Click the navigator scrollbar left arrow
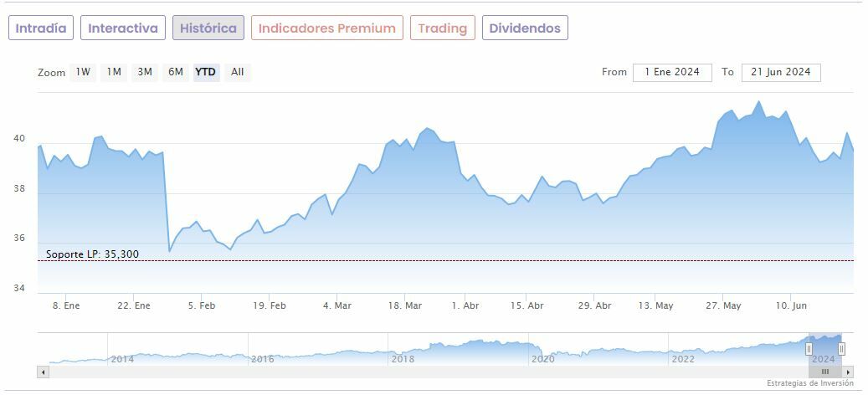This screenshot has height=395, width=868. coord(43,372)
